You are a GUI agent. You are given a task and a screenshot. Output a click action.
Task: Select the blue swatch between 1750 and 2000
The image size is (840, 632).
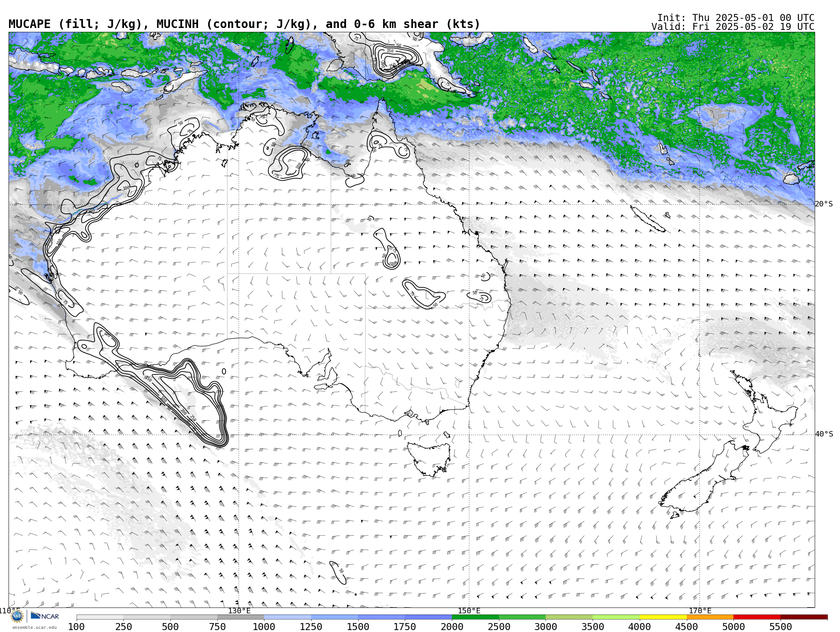(428, 617)
